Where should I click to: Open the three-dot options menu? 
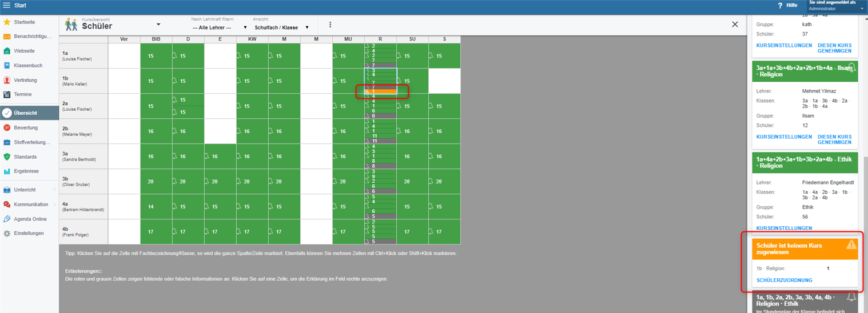pos(330,25)
